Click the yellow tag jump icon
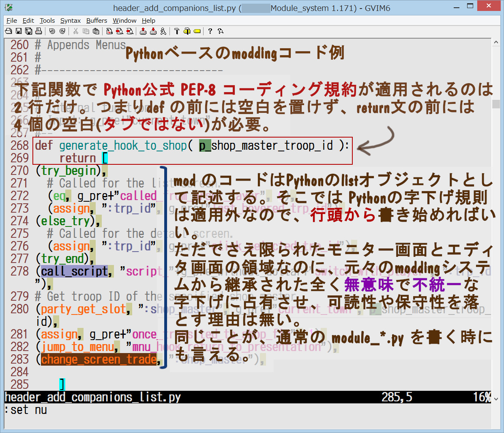The height and width of the screenshot is (433, 504). tap(197, 31)
